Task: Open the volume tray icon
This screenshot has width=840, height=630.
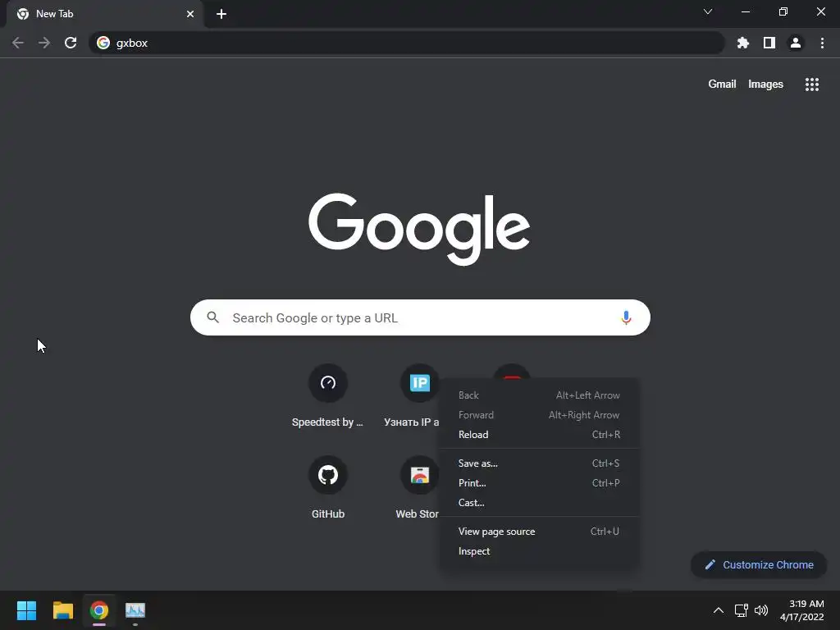Action: pos(761,610)
